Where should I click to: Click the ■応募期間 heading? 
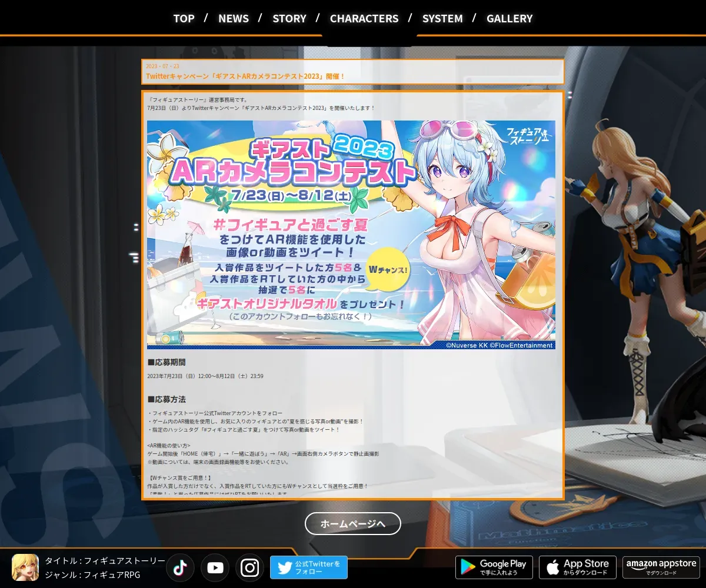tap(166, 362)
